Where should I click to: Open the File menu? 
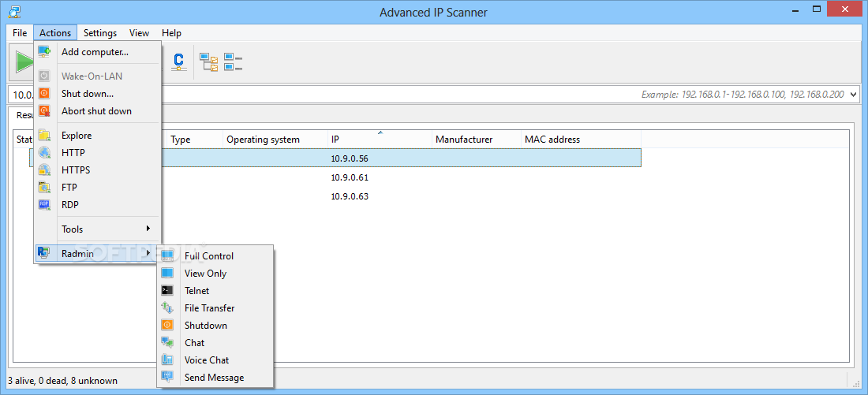coord(20,33)
